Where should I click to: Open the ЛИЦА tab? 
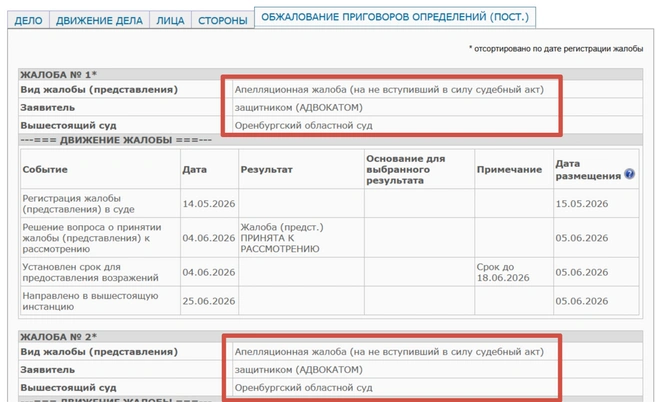170,20
